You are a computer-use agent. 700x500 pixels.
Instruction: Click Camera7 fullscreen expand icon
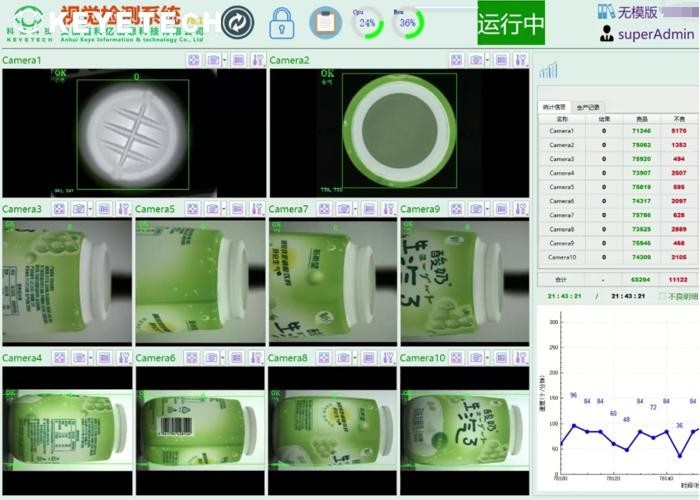[x=325, y=209]
